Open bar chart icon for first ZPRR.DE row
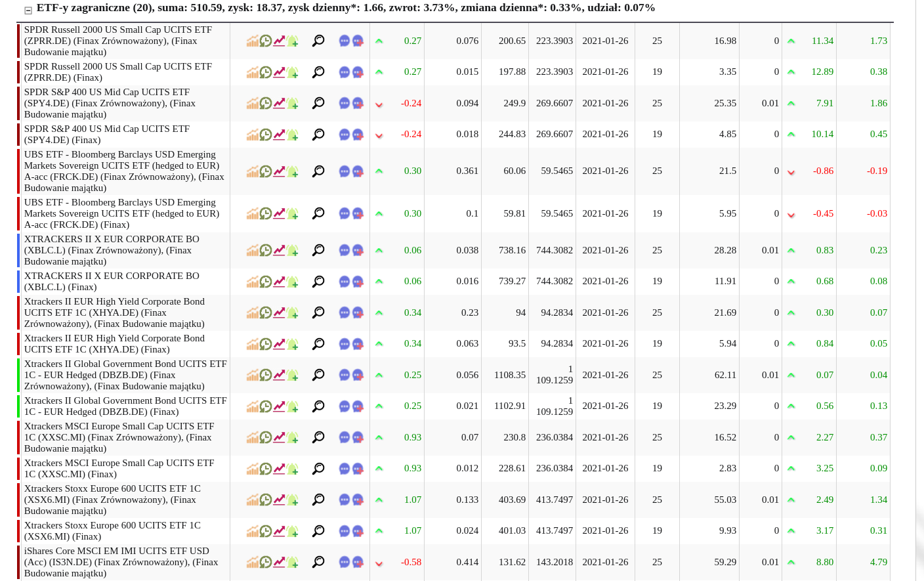 (253, 41)
